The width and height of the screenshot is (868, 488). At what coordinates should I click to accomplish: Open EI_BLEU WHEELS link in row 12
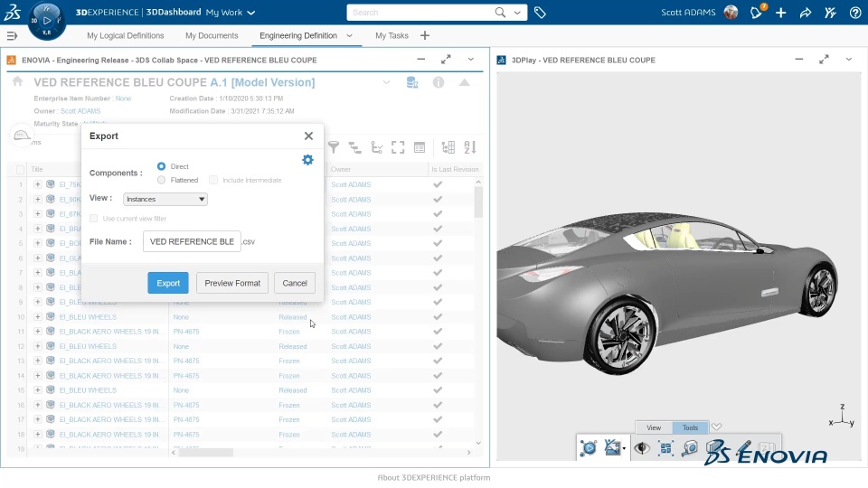(x=88, y=346)
